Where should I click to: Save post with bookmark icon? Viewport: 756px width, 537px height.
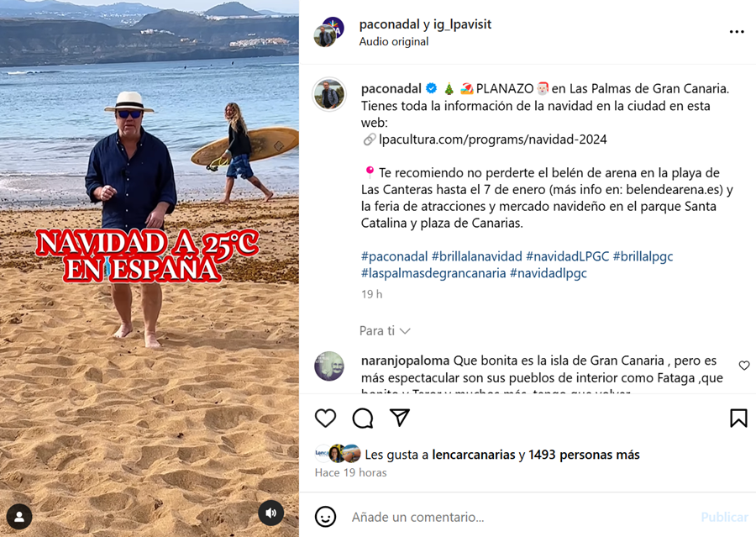click(738, 418)
